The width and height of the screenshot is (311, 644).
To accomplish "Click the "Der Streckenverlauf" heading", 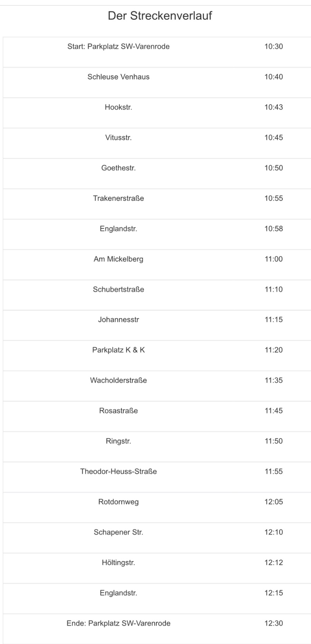I will (x=160, y=16).
